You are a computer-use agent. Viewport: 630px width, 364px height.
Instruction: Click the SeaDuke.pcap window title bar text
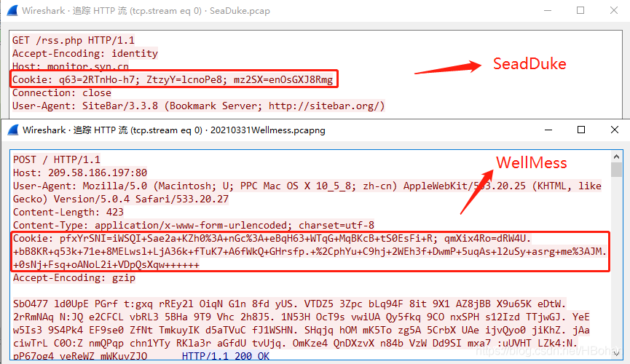146,11
